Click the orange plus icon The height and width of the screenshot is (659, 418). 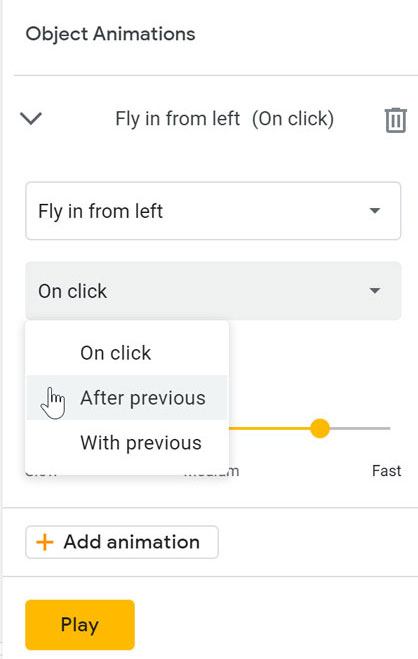point(45,542)
